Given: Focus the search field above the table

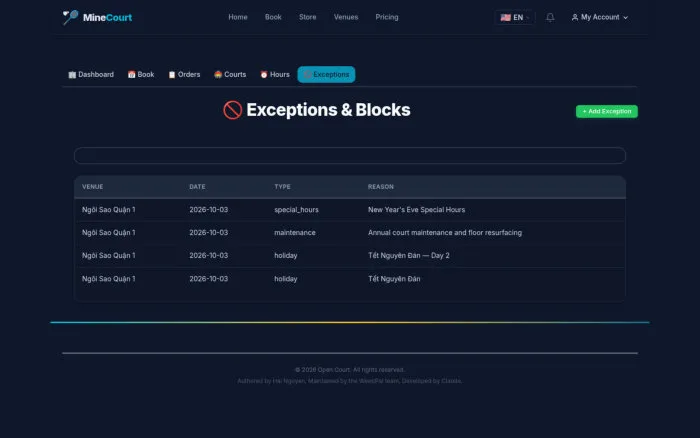Looking at the screenshot, I should tap(350, 155).
